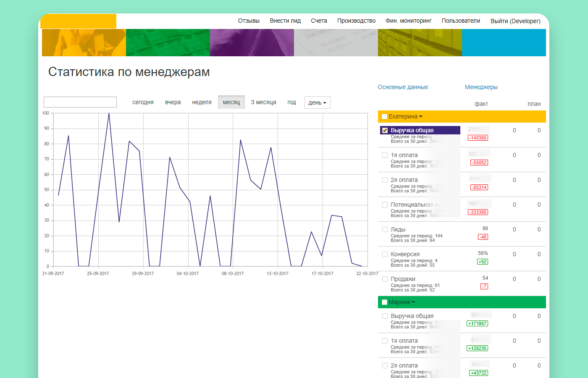Enable the Лиды checkbox

(x=385, y=229)
